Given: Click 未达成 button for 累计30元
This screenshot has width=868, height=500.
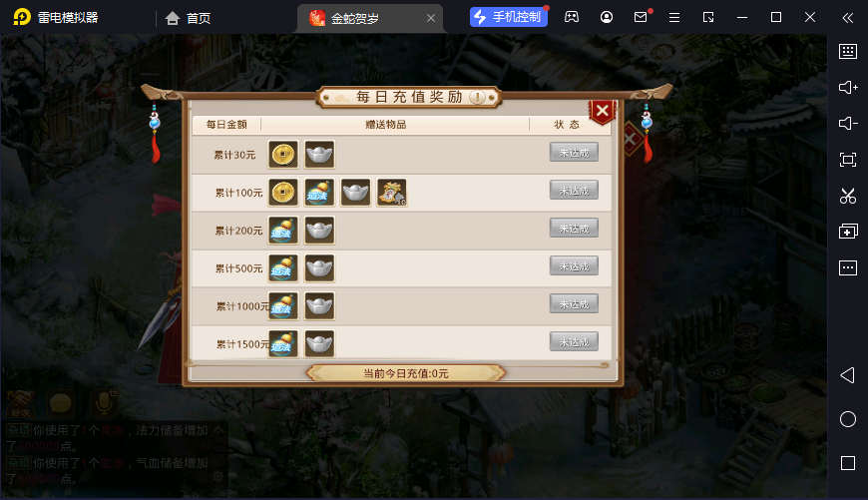Looking at the screenshot, I should coord(574,153).
